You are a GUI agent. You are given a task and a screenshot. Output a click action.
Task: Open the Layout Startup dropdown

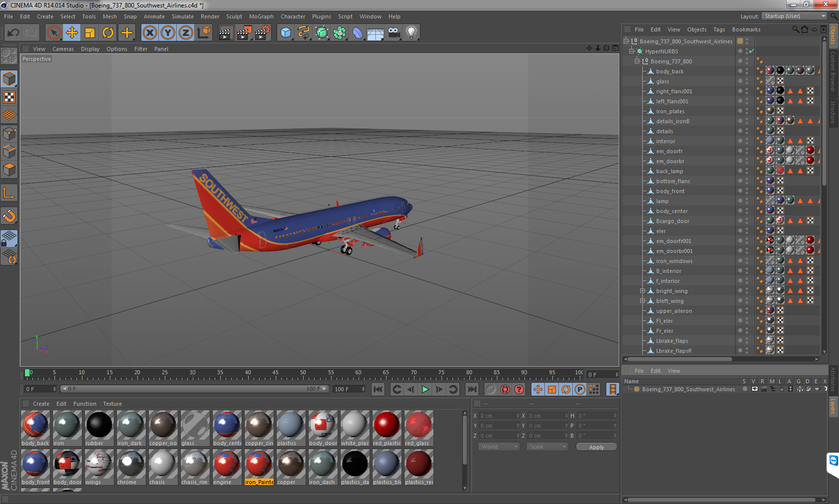(x=795, y=16)
